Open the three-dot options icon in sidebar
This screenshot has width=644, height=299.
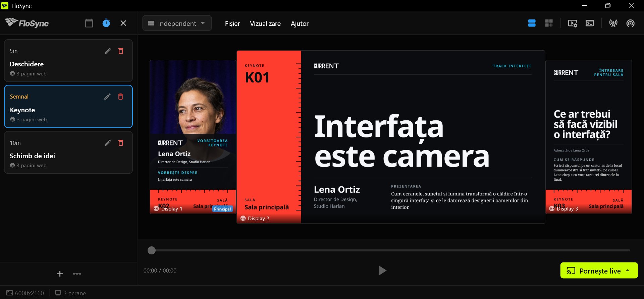[77, 274]
